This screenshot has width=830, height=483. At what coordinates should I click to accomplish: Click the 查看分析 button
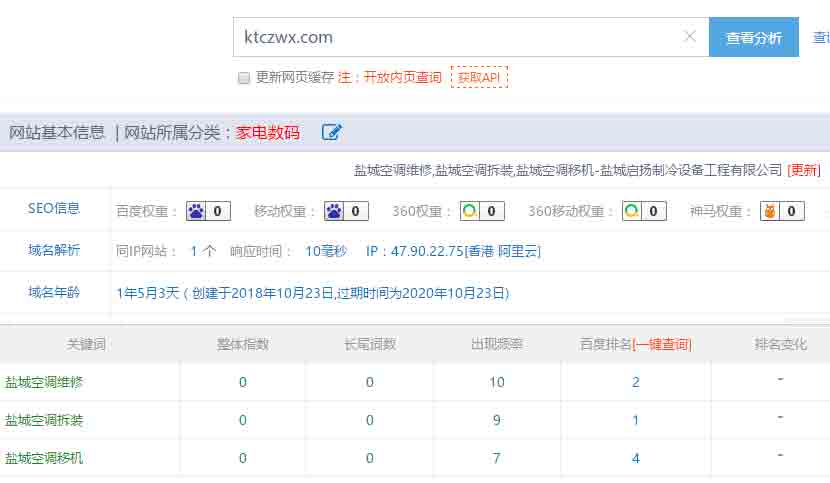[x=754, y=37]
